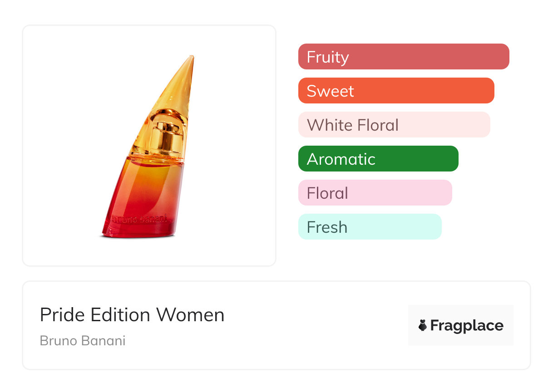Click the Fruity accord bar
Screen dimensions: 553x392
(403, 57)
